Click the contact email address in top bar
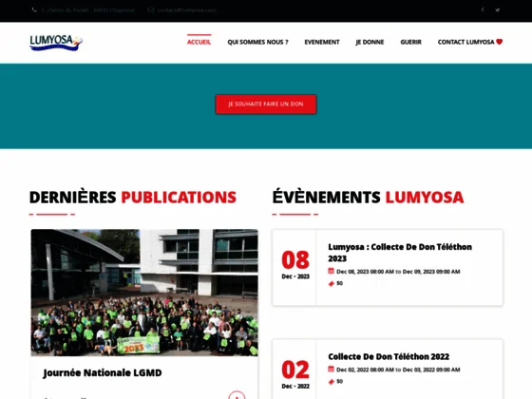The image size is (532, 399). tap(186, 9)
